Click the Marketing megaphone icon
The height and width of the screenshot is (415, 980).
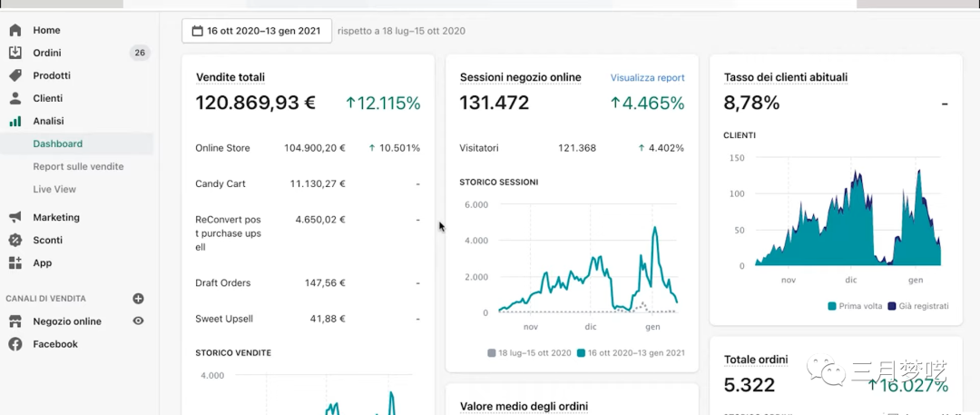(x=15, y=217)
